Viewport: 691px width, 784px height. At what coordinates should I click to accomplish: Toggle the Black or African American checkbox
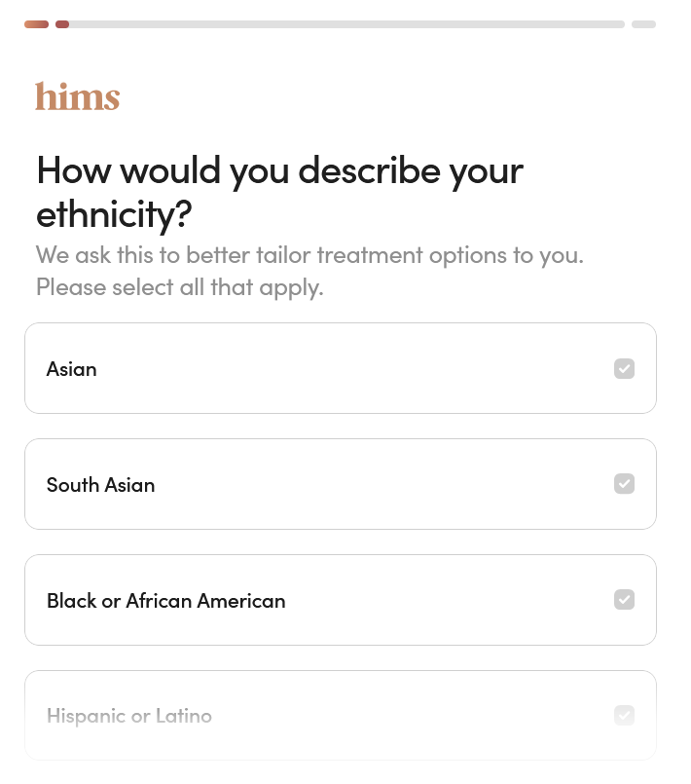(624, 600)
